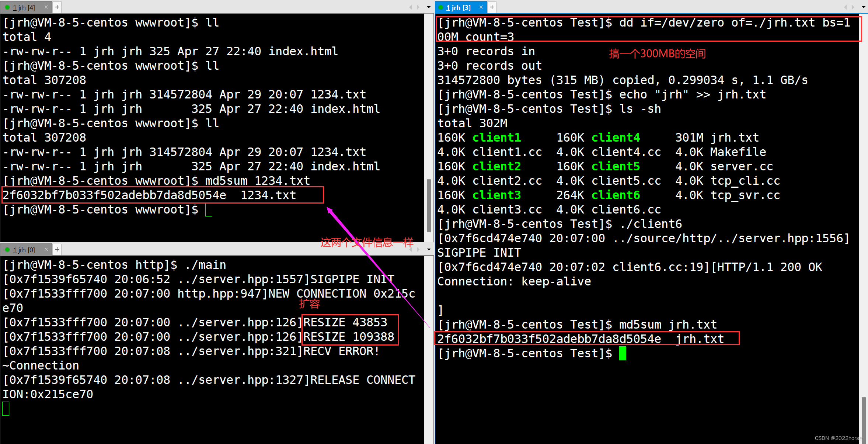The width and height of the screenshot is (868, 444).
Task: Click the md5 hash line for 1234.txt
Action: 149,195
